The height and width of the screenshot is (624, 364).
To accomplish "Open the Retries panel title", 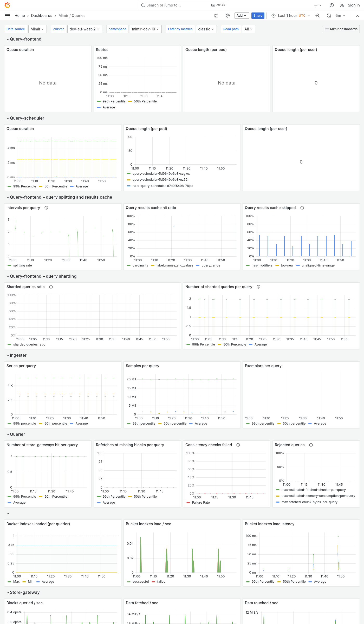I will 102,50.
